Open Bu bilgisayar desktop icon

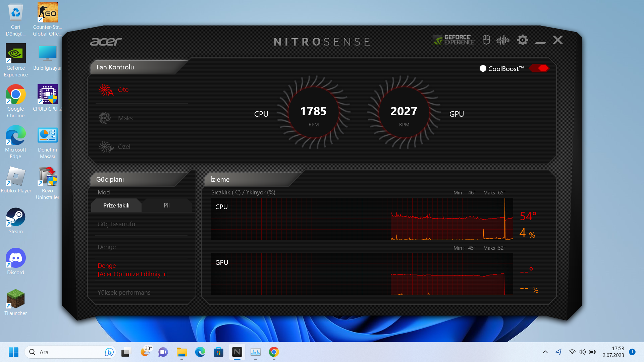(47, 57)
